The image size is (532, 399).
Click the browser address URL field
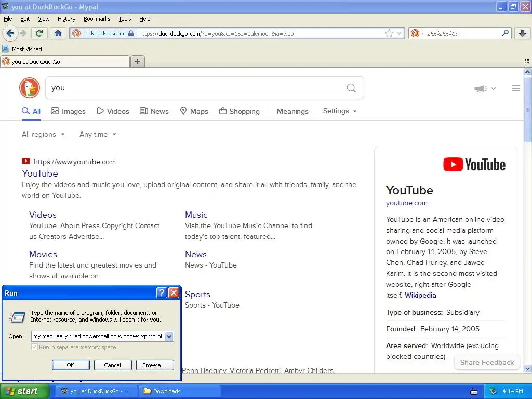pos(261,33)
